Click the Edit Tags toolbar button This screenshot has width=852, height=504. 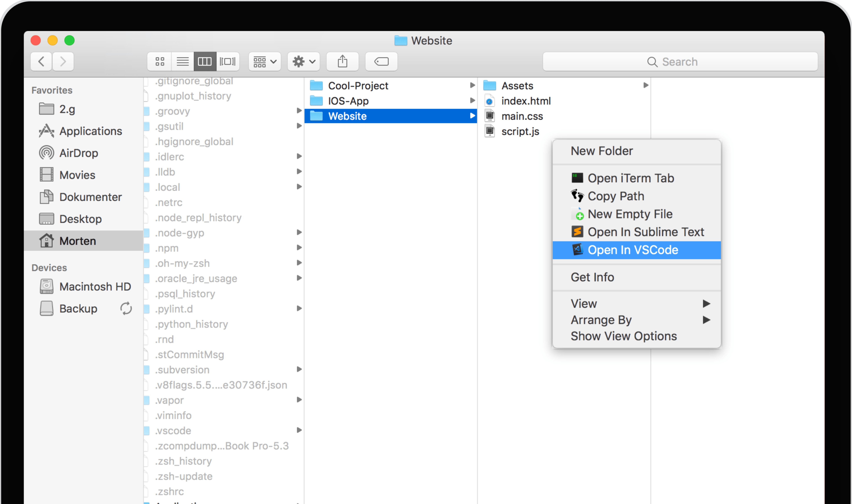point(381,61)
